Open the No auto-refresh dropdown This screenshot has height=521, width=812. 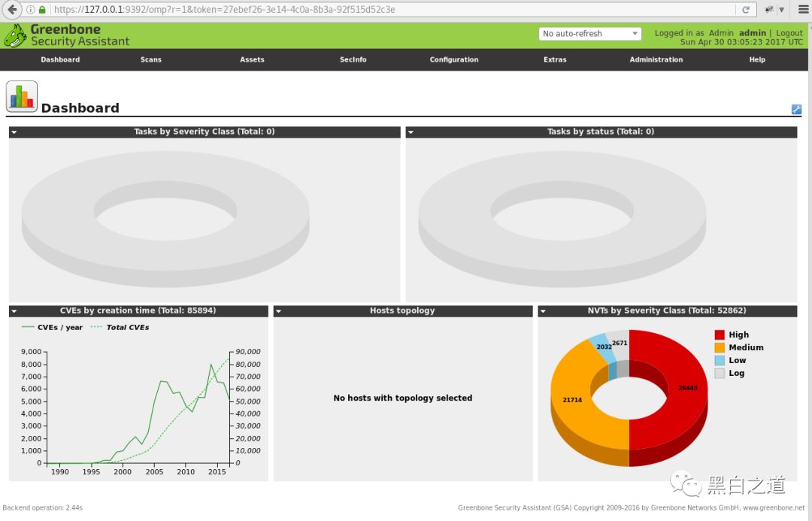(590, 34)
